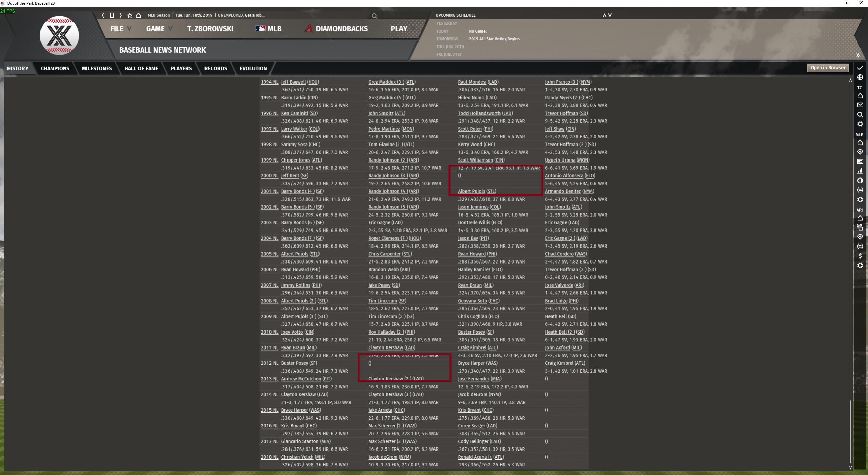This screenshot has width=868, height=475.
Task: Open the news card icon under MLB
Action: [x=860, y=162]
